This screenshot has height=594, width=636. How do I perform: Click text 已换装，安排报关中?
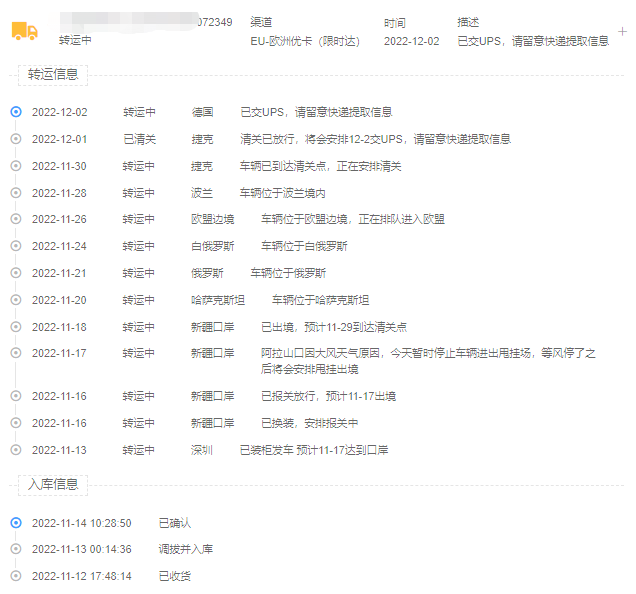pos(309,423)
